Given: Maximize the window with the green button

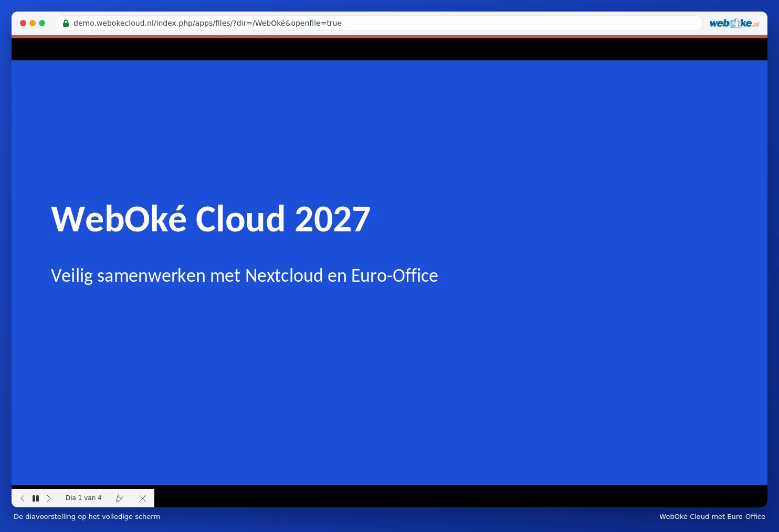Looking at the screenshot, I should click(x=42, y=23).
